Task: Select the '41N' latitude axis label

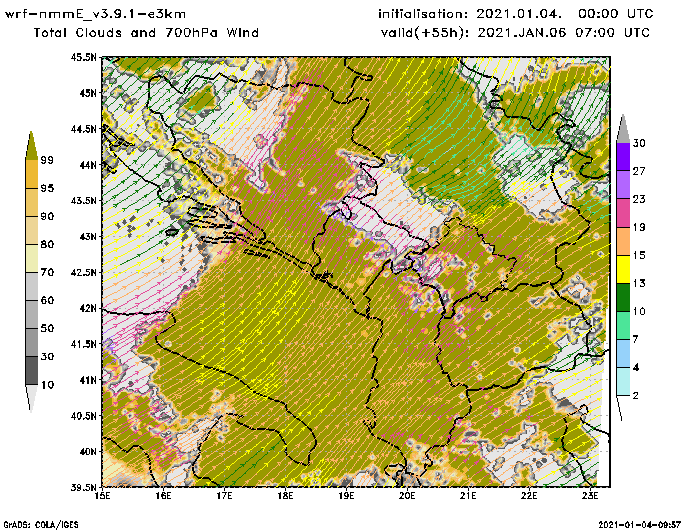Action: tap(88, 380)
